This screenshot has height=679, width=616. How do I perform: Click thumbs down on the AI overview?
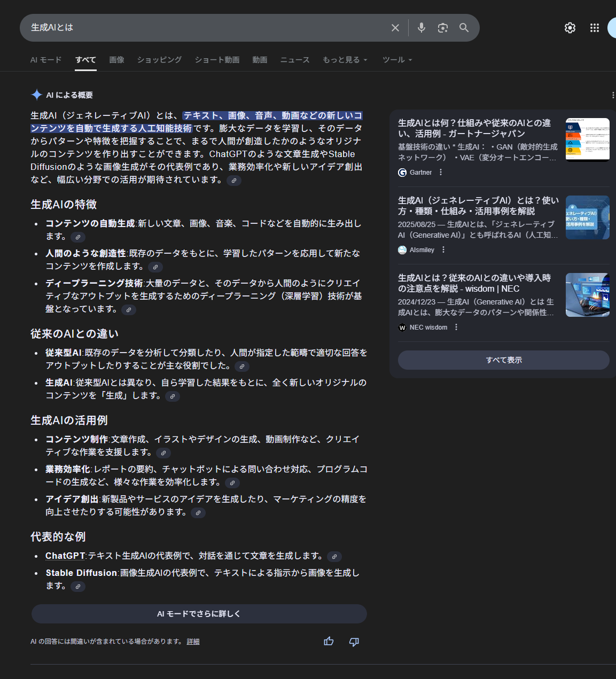[354, 641]
